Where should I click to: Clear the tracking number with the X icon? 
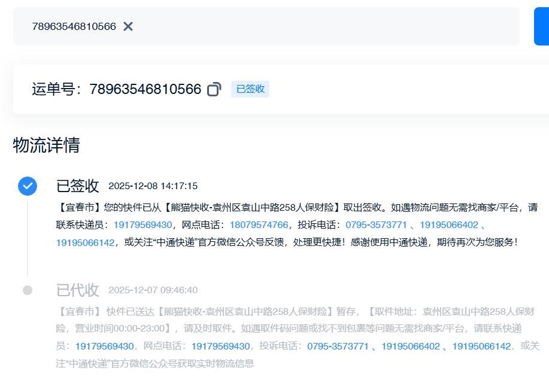pyautogui.click(x=128, y=26)
